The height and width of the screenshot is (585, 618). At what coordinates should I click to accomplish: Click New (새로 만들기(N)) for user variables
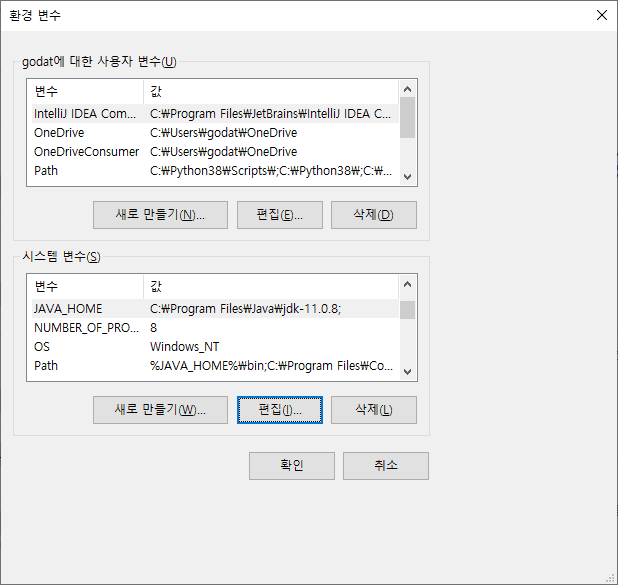tap(160, 215)
